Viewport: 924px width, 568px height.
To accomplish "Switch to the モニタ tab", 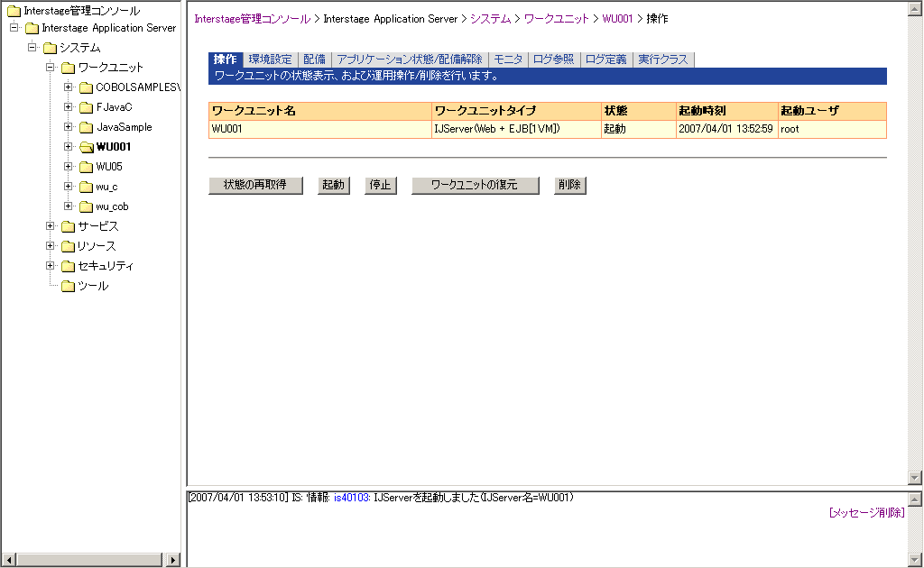I will coord(508,60).
